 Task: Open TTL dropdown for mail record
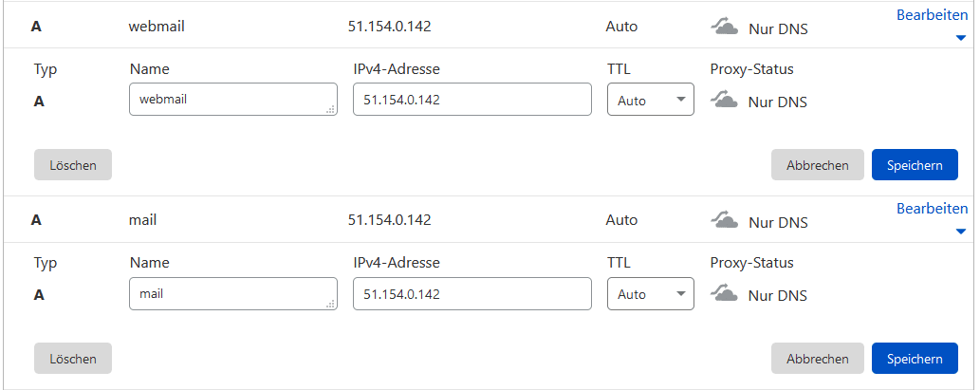click(x=651, y=294)
